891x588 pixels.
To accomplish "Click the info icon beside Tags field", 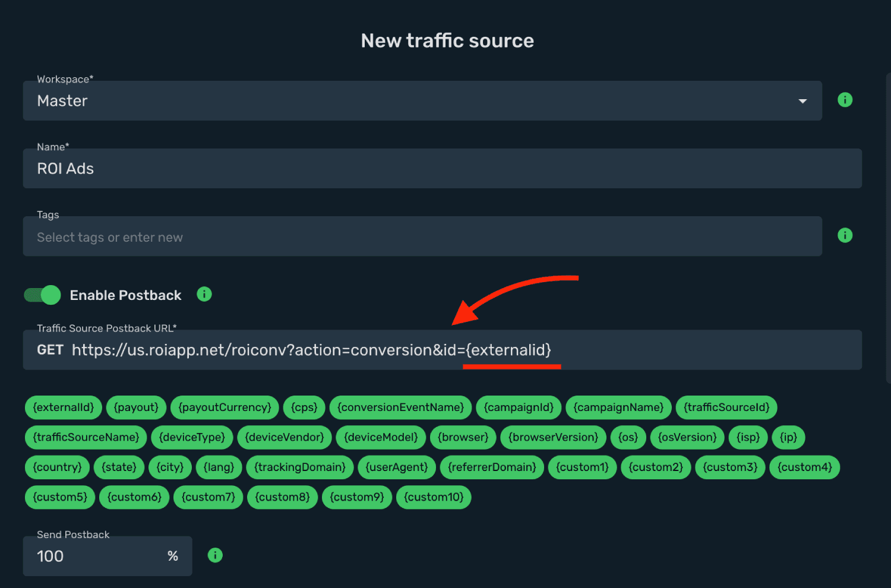I will point(845,235).
